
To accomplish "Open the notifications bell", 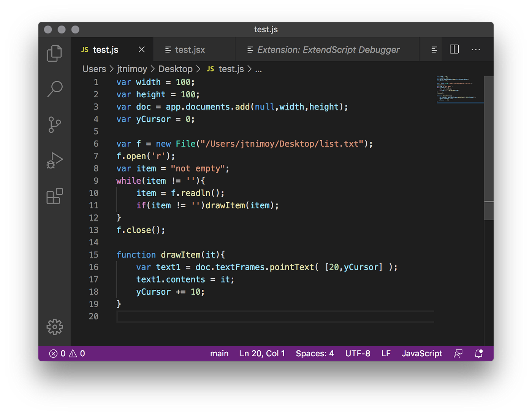I will pos(478,353).
